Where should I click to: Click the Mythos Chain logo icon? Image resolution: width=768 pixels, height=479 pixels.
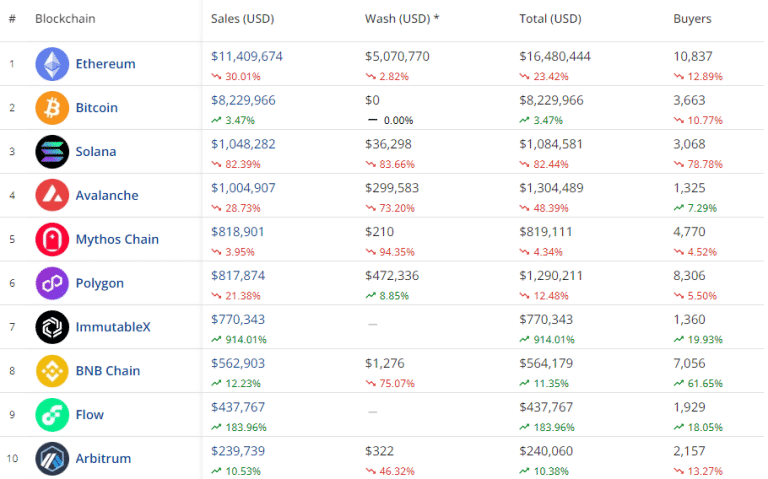tap(52, 239)
